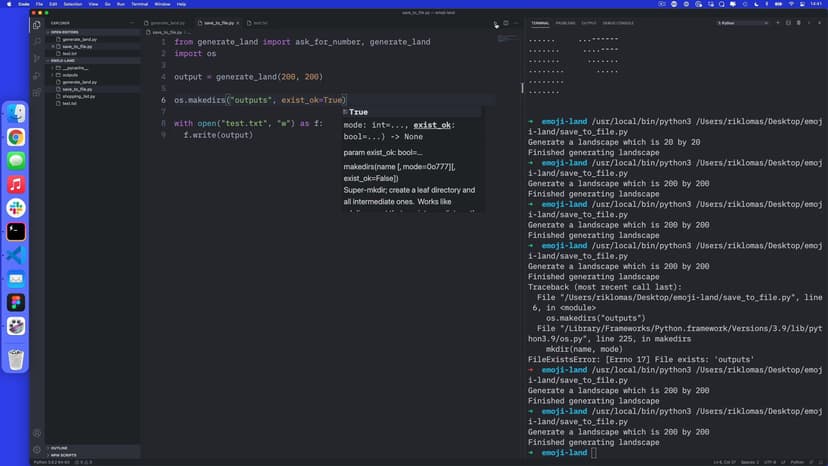
Task: Open the Terminal menu in menu bar
Action: 138,4
